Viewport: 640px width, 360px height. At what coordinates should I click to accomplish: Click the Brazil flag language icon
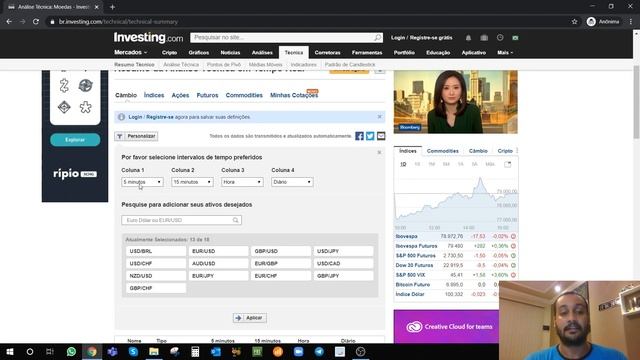[x=516, y=38]
